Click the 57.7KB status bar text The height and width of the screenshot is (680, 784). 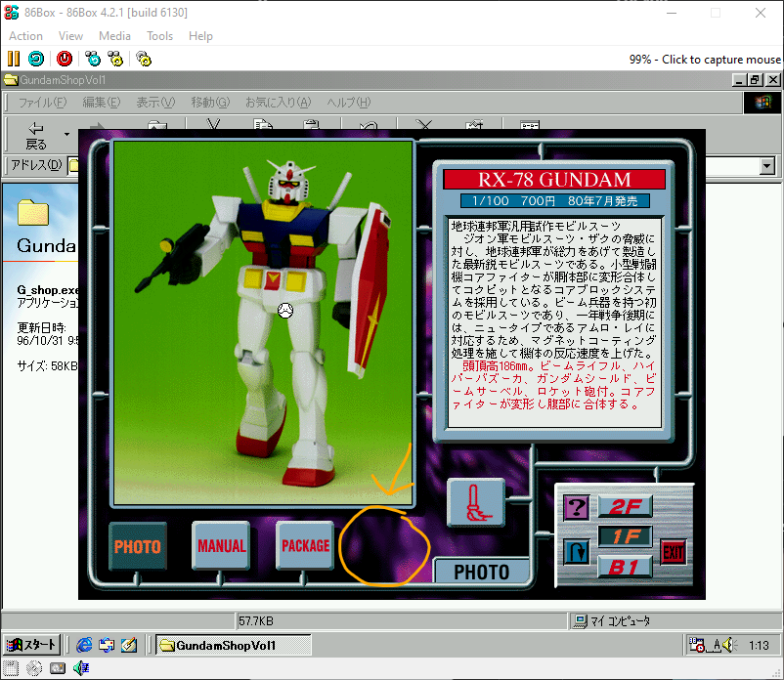click(x=255, y=621)
